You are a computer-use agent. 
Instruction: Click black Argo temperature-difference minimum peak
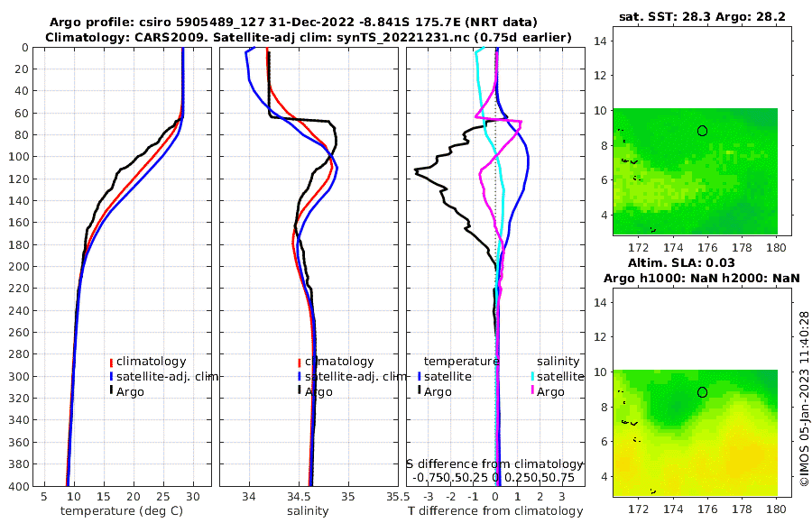[416, 171]
